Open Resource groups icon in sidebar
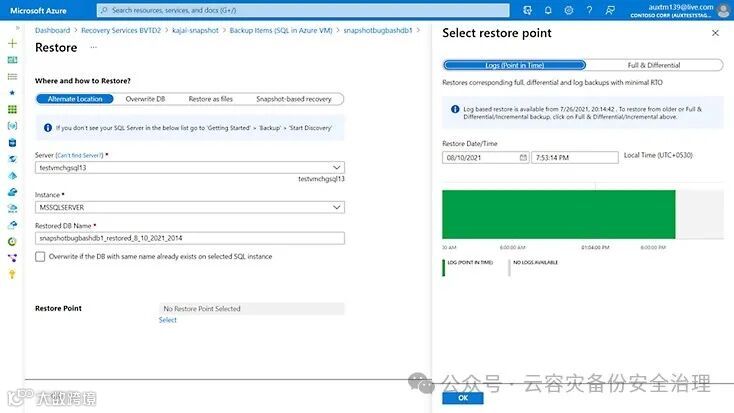This screenshot has width=734, height=413. point(13,126)
